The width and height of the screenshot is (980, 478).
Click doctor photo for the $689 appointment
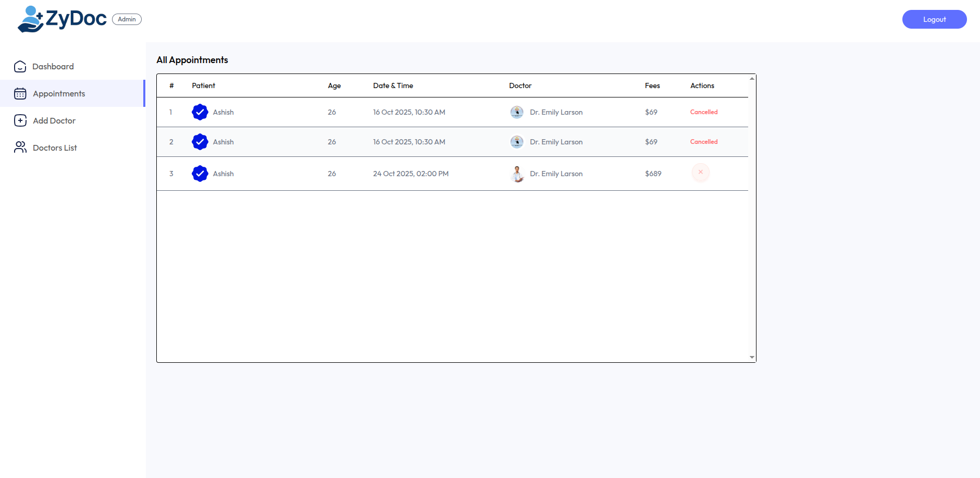(x=516, y=174)
